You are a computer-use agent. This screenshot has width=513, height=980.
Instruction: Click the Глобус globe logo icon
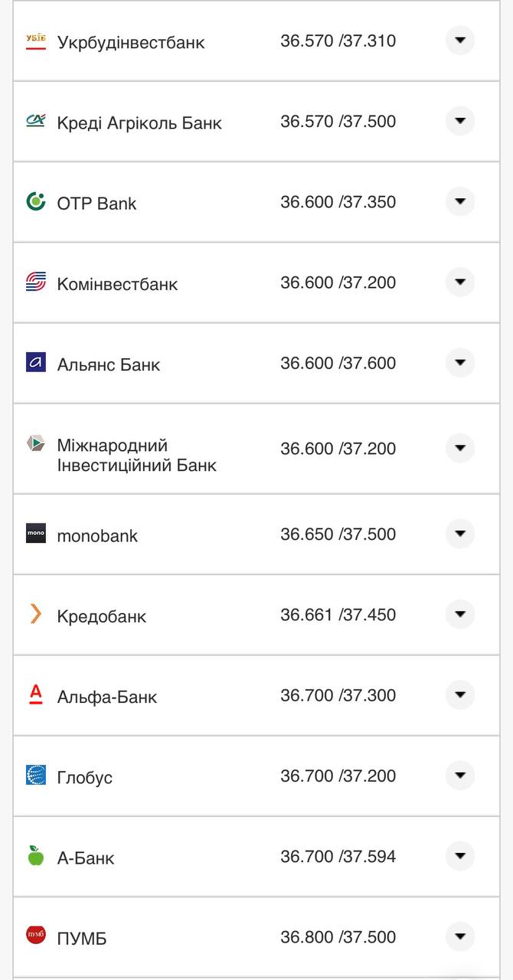[x=34, y=776]
